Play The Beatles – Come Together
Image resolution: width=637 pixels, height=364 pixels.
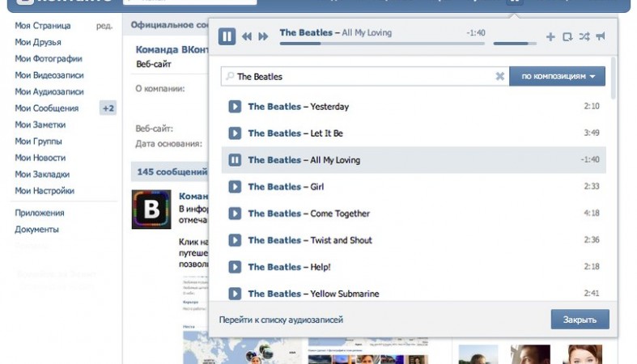click(x=235, y=214)
